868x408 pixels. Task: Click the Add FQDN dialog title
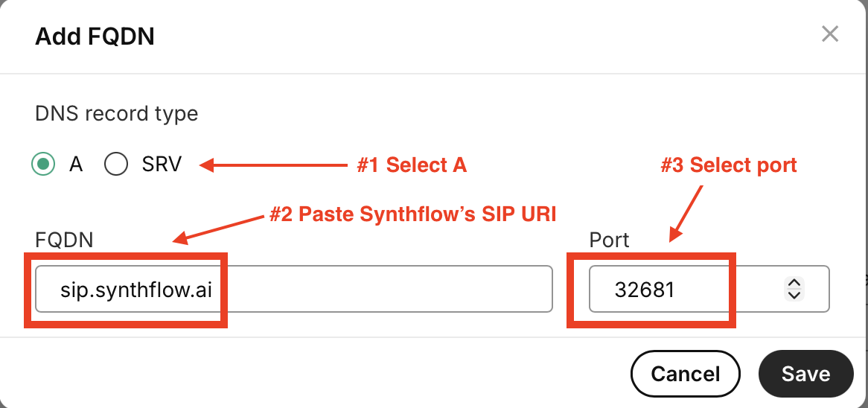pos(95,36)
